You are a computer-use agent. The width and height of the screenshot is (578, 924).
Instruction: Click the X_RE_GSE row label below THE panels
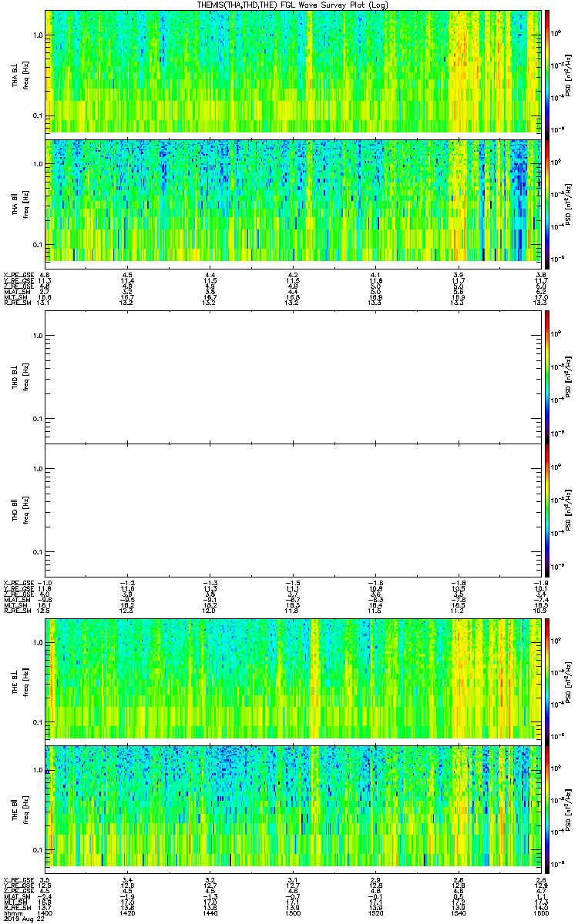pos(18,879)
